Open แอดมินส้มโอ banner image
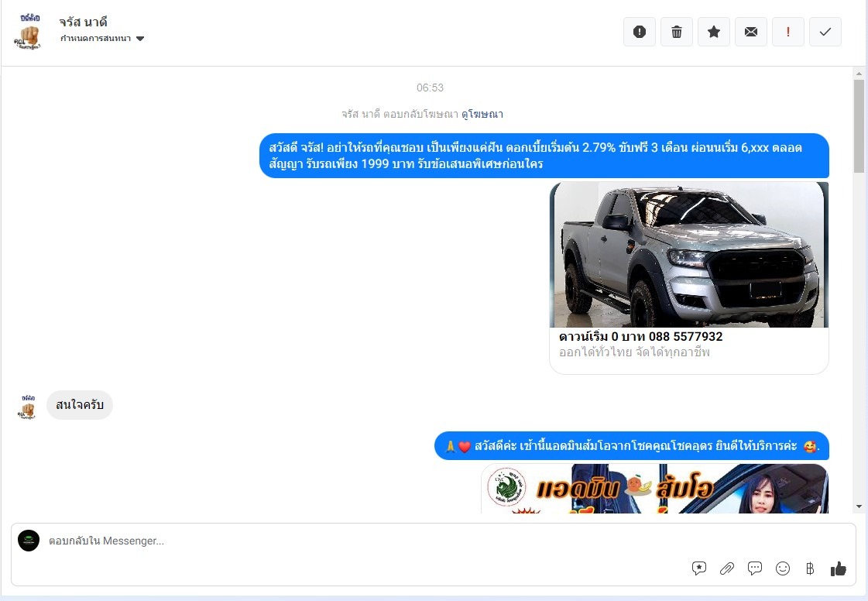Screen dimensions: 868x601 [655, 489]
